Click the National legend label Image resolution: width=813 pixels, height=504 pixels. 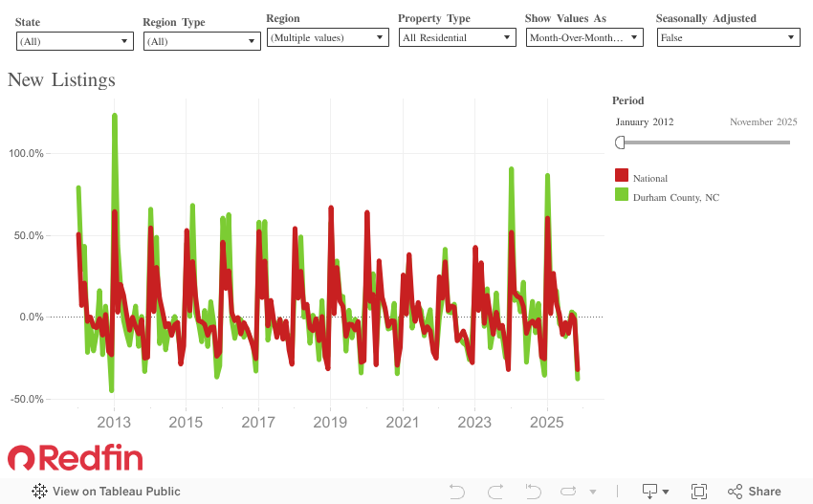[650, 179]
